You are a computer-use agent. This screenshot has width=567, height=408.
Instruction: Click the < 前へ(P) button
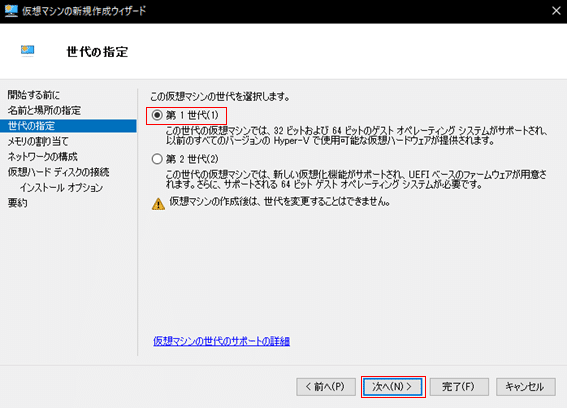pyautogui.click(x=326, y=387)
